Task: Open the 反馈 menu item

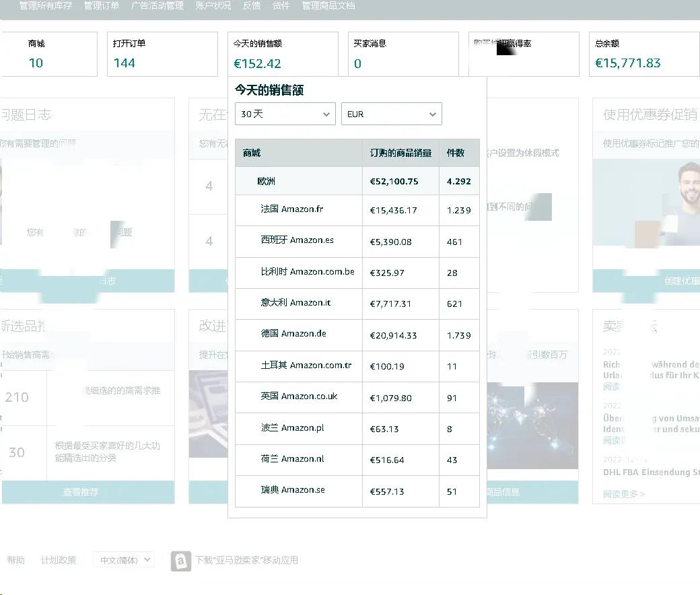Action: pos(250,7)
